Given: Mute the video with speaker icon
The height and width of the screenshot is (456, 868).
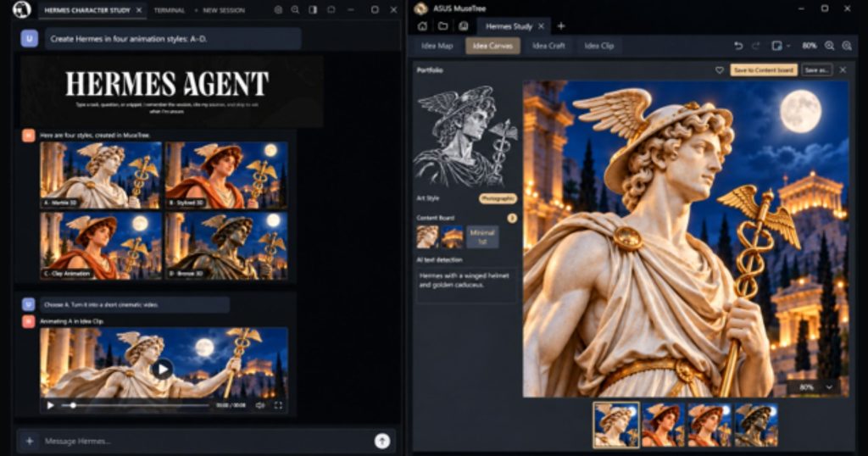Looking at the screenshot, I should pos(259,405).
